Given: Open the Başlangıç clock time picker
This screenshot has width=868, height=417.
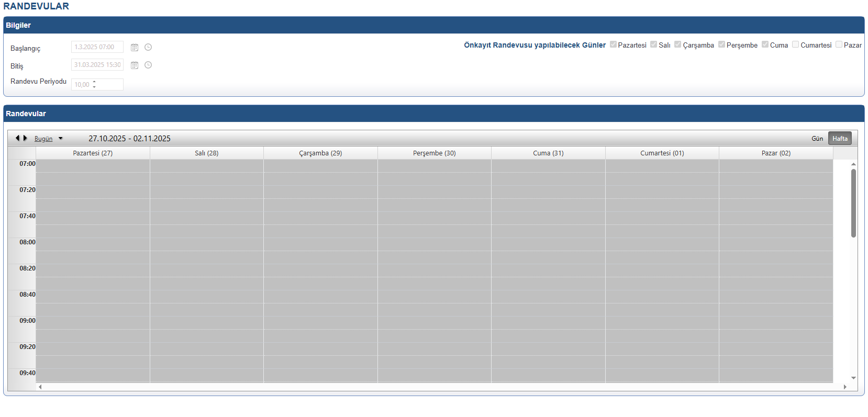Looking at the screenshot, I should 148,48.
